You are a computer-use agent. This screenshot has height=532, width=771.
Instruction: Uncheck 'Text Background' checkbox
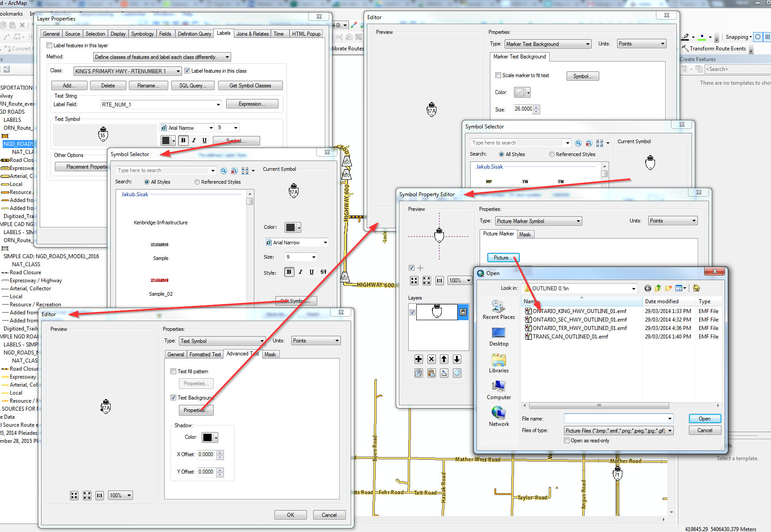pyautogui.click(x=173, y=398)
